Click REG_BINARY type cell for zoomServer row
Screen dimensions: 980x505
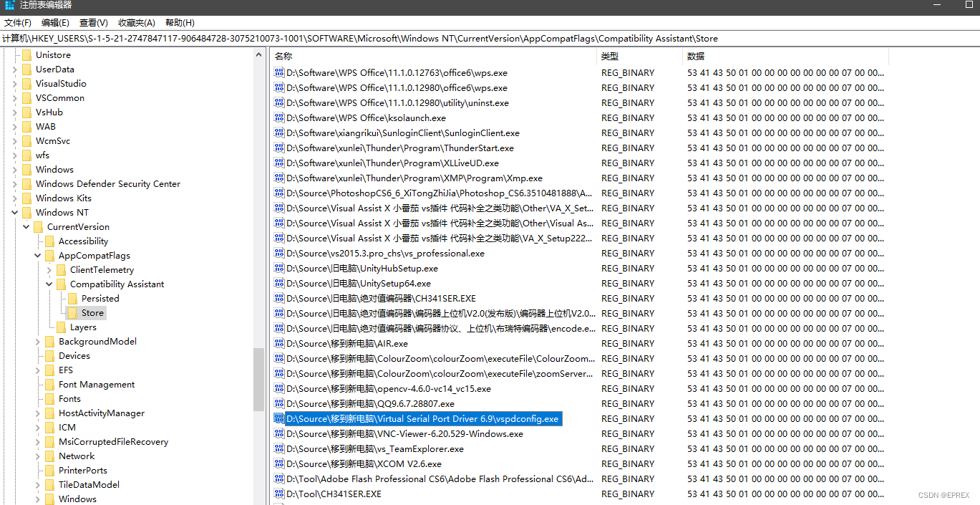(x=628, y=374)
